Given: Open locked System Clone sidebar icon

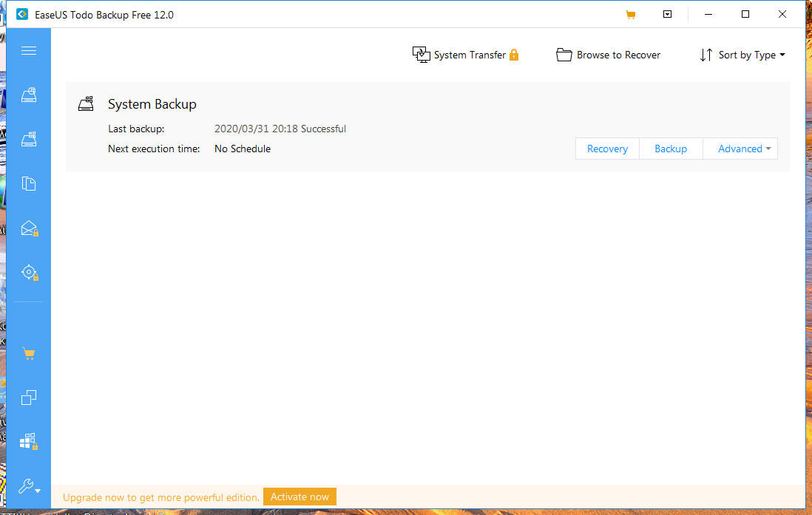Looking at the screenshot, I should (x=29, y=442).
